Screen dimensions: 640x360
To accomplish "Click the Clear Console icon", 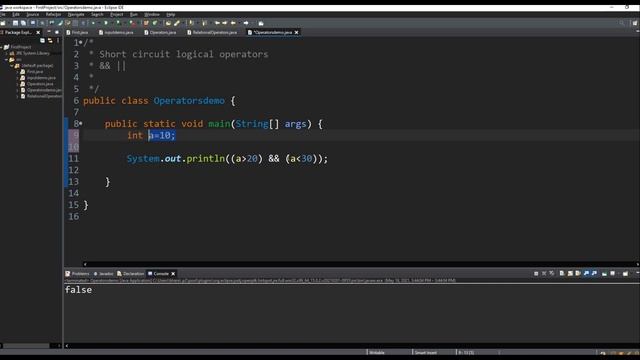I will 562,273.
